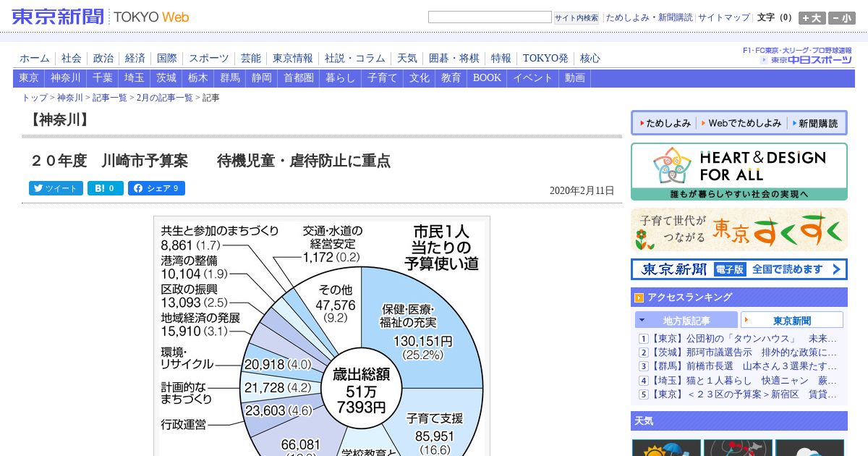Open the 東京新聞 TOKYO Web logo
Viewport: 868px width, 456px height.
point(101,16)
